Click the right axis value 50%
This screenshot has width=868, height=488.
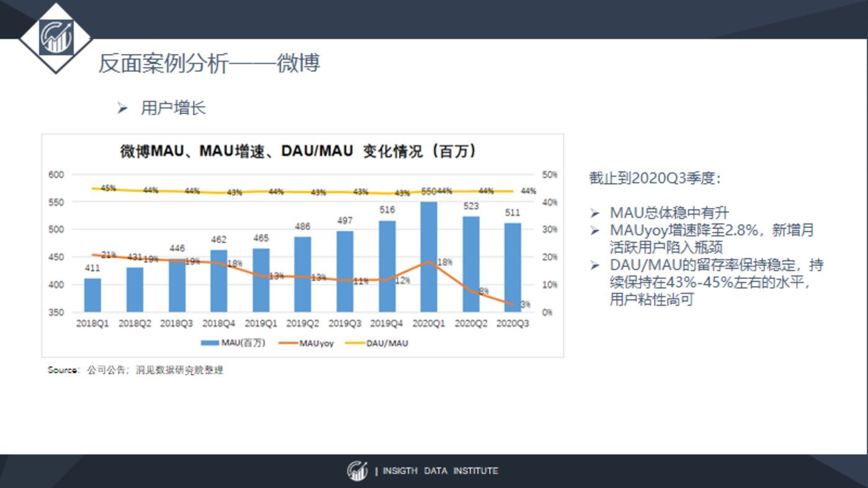coord(550,175)
